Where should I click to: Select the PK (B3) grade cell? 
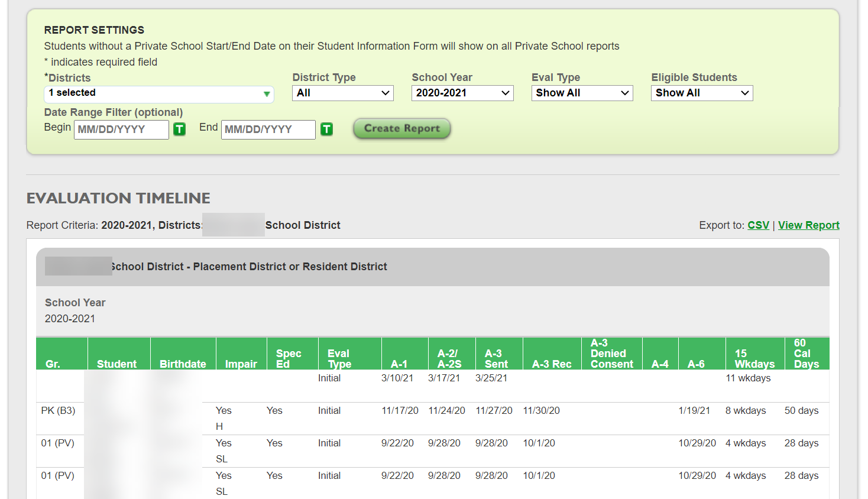pyautogui.click(x=58, y=411)
